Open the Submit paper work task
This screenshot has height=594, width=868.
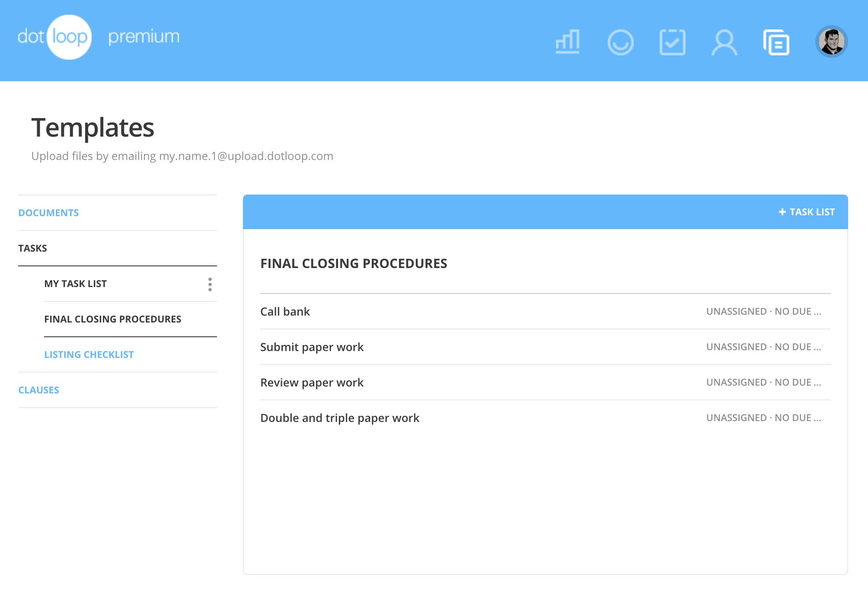pos(312,347)
